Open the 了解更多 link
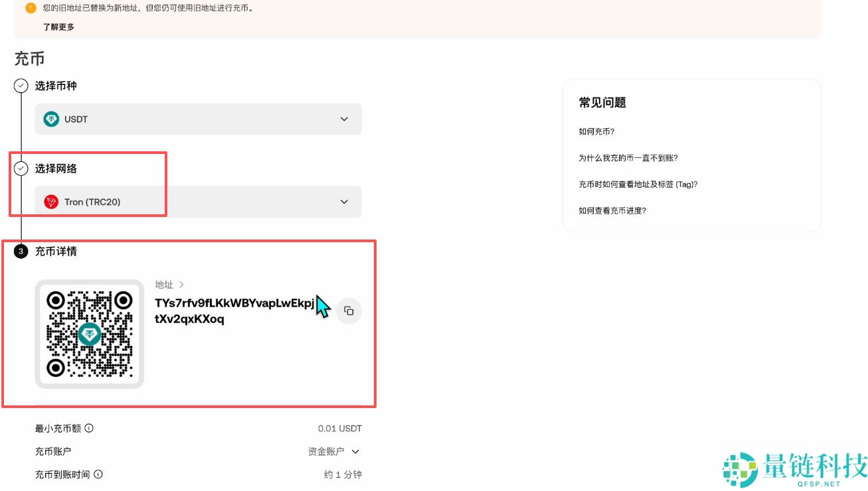 (x=59, y=27)
